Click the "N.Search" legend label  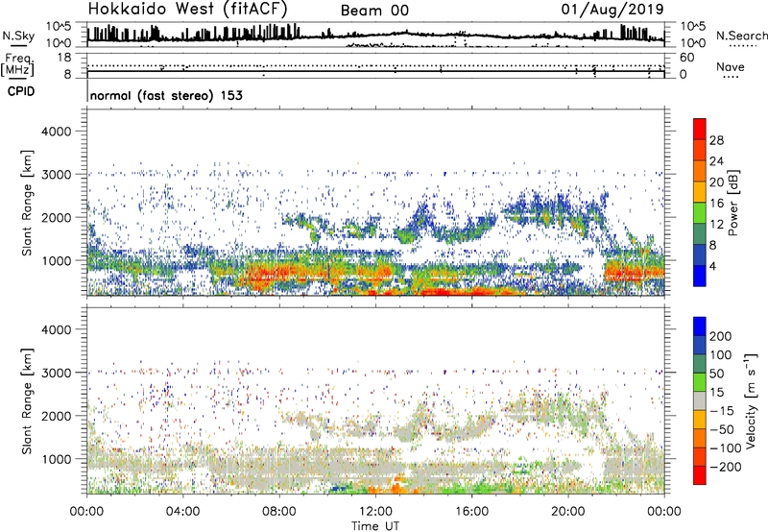pyautogui.click(x=742, y=36)
